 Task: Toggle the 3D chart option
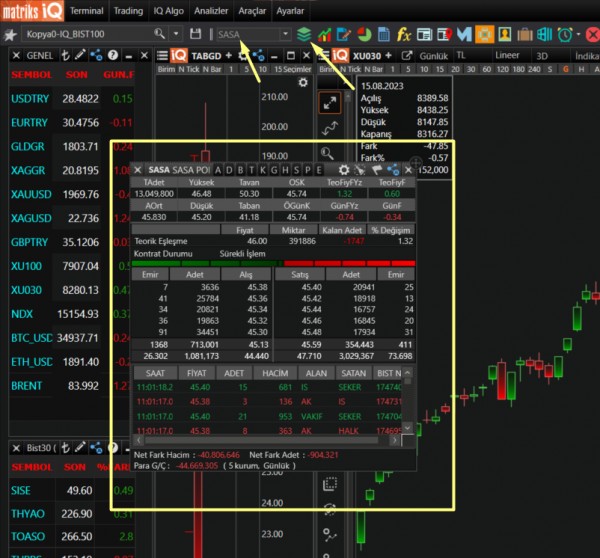tap(542, 56)
